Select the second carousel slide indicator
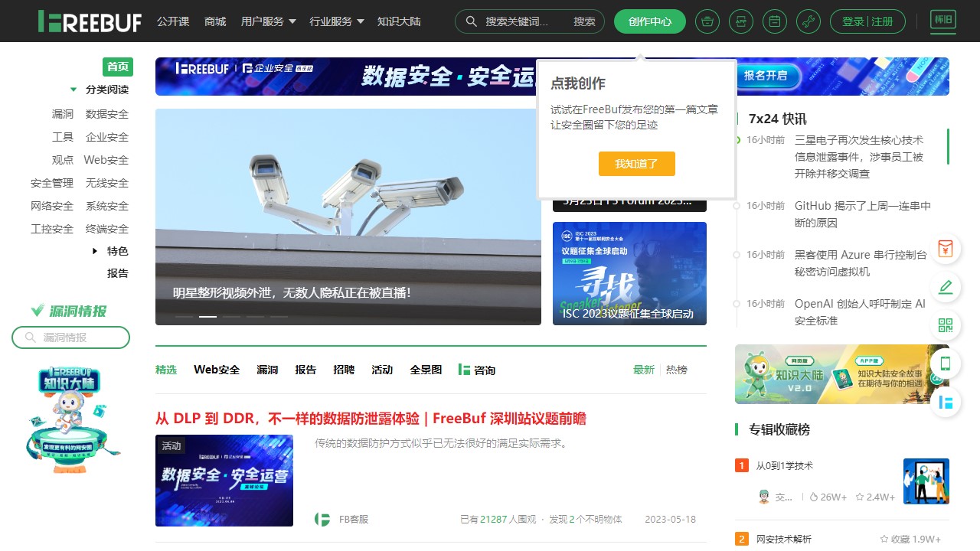Image resolution: width=980 pixels, height=551 pixels. click(x=207, y=316)
